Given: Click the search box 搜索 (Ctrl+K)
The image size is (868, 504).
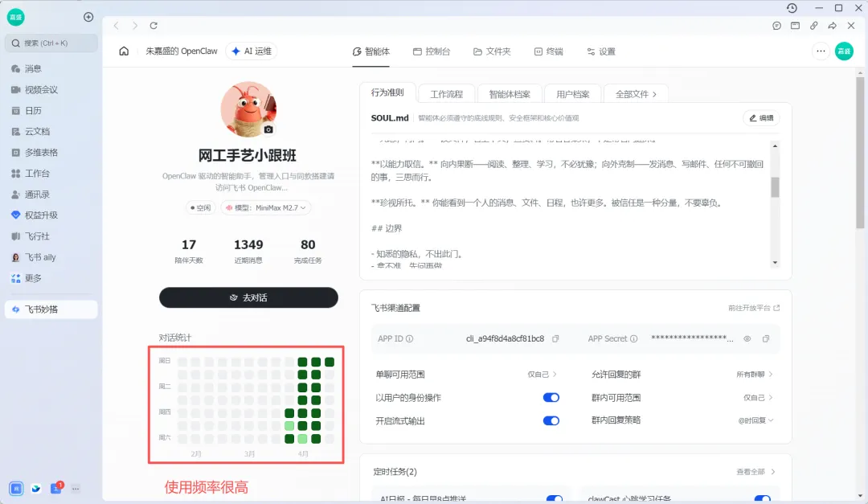Looking at the screenshot, I should click(x=51, y=43).
